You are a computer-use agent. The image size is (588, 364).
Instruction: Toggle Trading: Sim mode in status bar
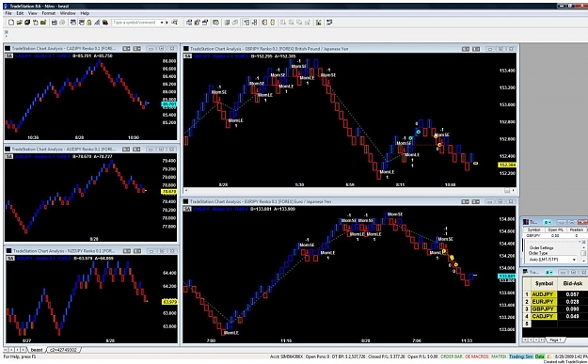[x=520, y=356]
